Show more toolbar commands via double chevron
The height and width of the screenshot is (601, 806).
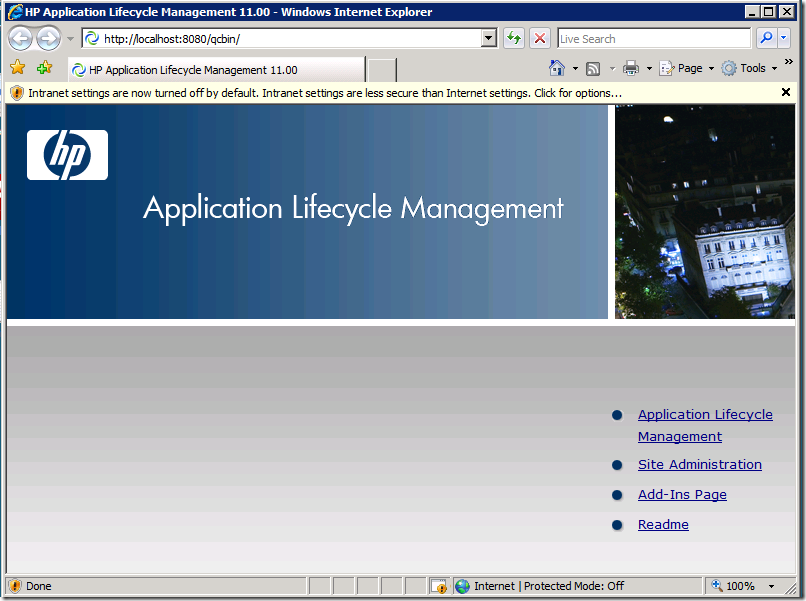point(789,61)
